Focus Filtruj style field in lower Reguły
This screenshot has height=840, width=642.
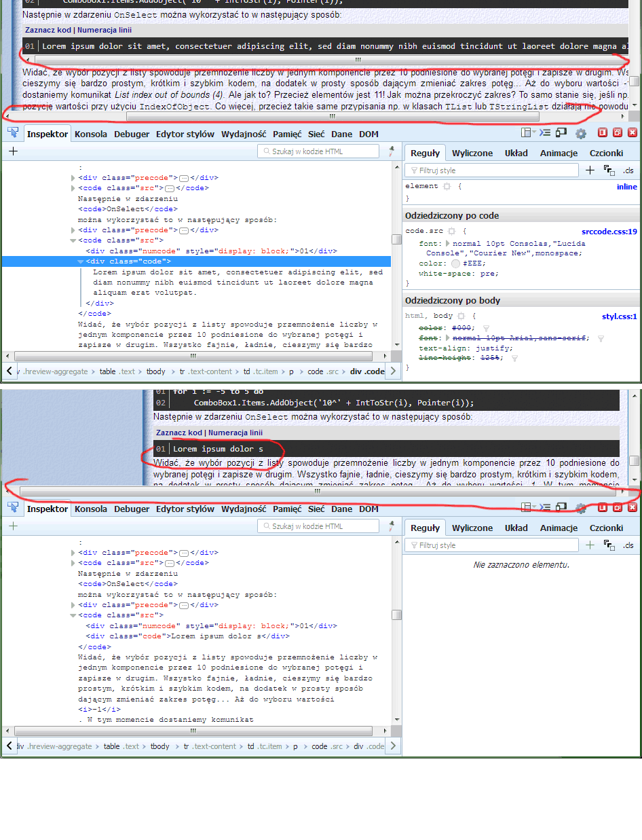tap(492, 545)
